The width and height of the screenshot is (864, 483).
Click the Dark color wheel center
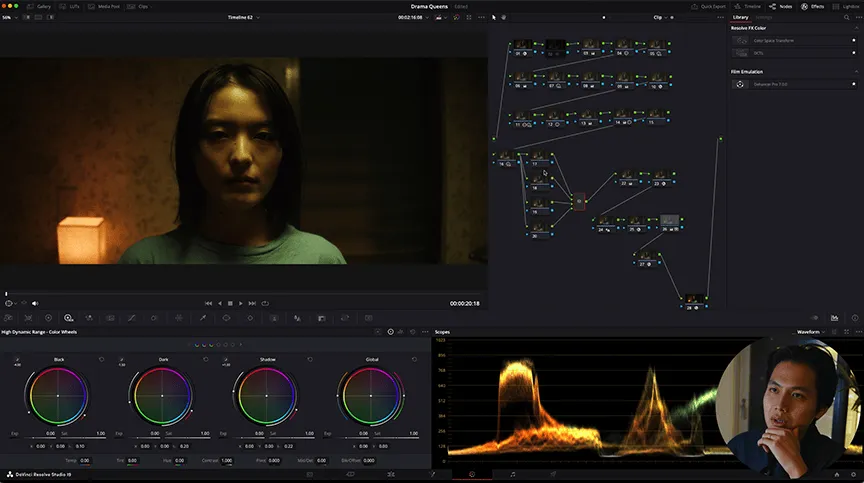(x=162, y=396)
